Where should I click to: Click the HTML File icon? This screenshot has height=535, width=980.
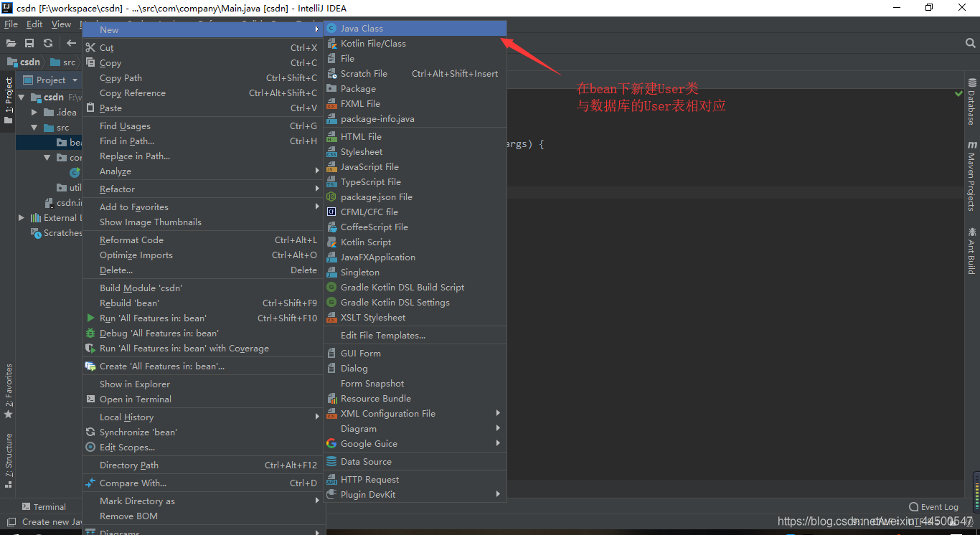pos(331,136)
